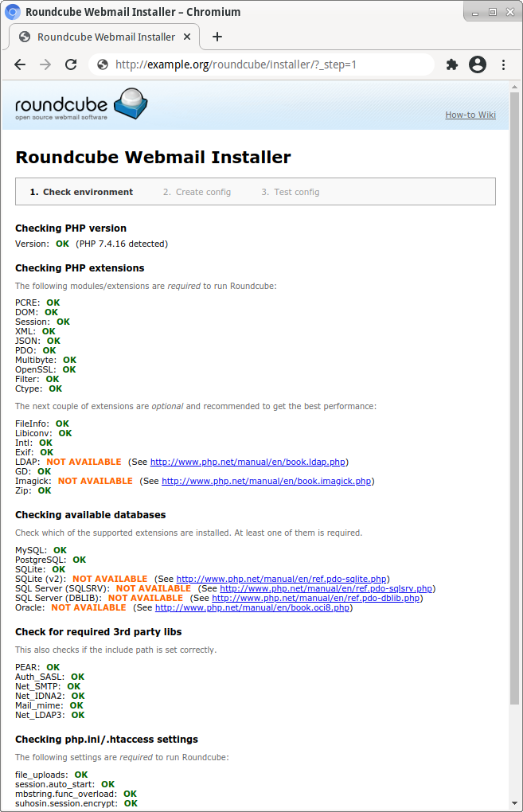This screenshot has width=523, height=812.
Task: Open the Extensions puzzle piece icon
Action: coord(452,64)
